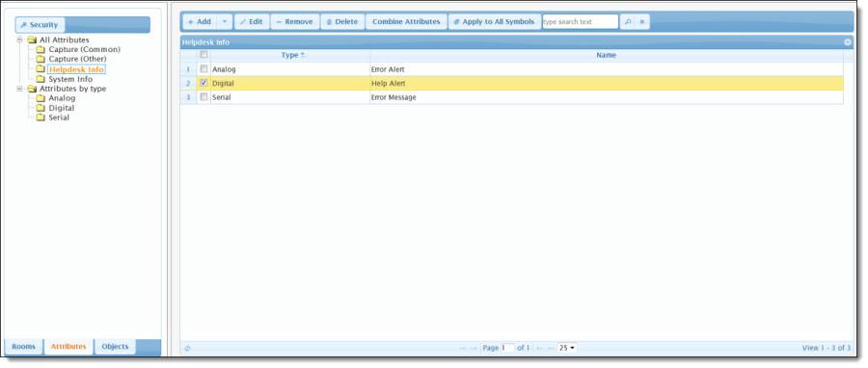Click the Security panel button
The image size is (868, 368).
40,25
